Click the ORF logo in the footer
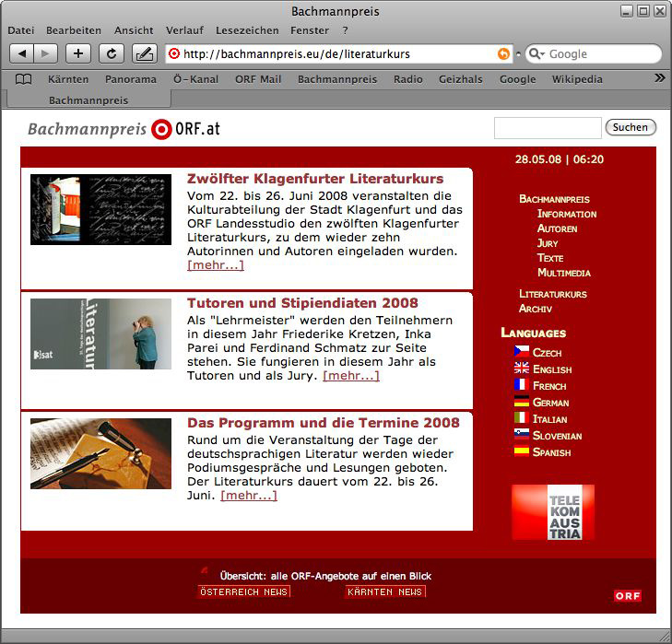Image resolution: width=672 pixels, height=644 pixels. coord(628,596)
